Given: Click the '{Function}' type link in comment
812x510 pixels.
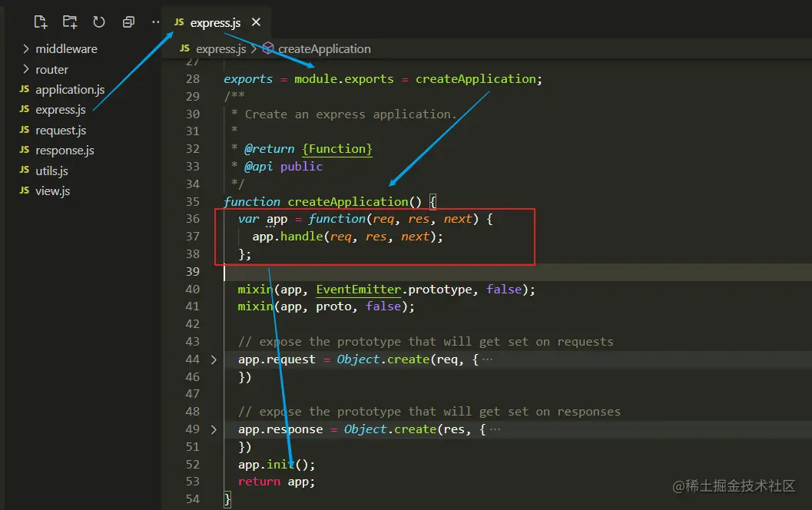Looking at the screenshot, I should tap(337, 149).
